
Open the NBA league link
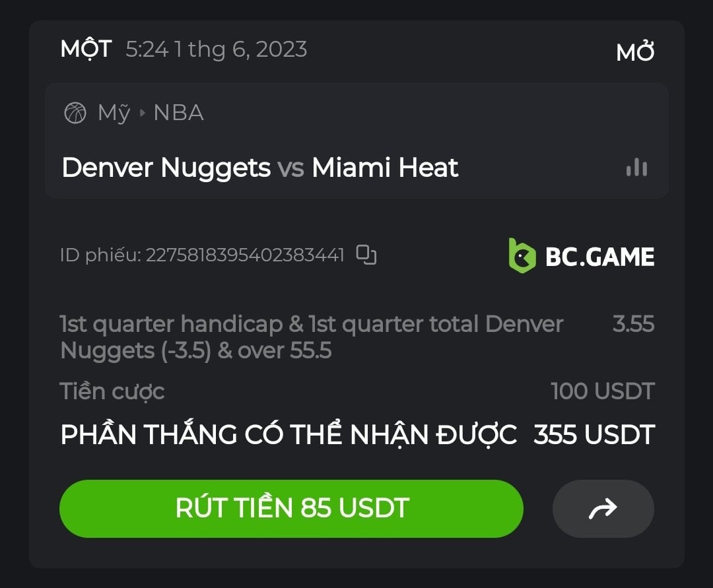click(179, 113)
